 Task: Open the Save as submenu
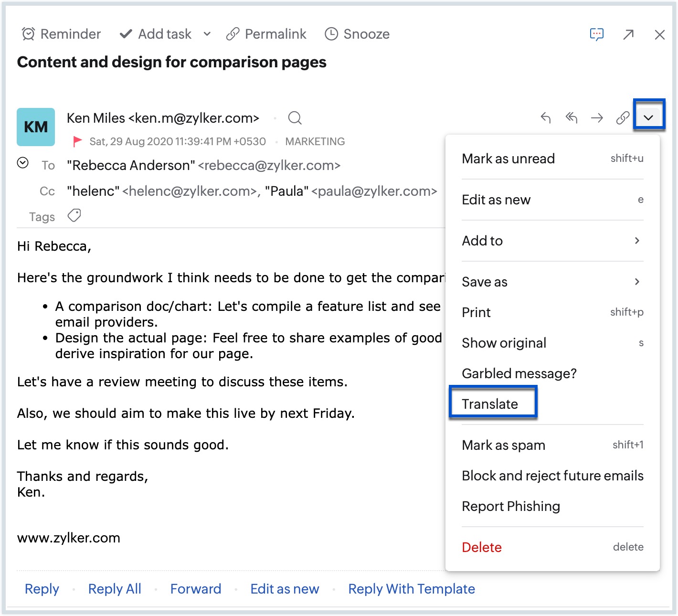[553, 282]
